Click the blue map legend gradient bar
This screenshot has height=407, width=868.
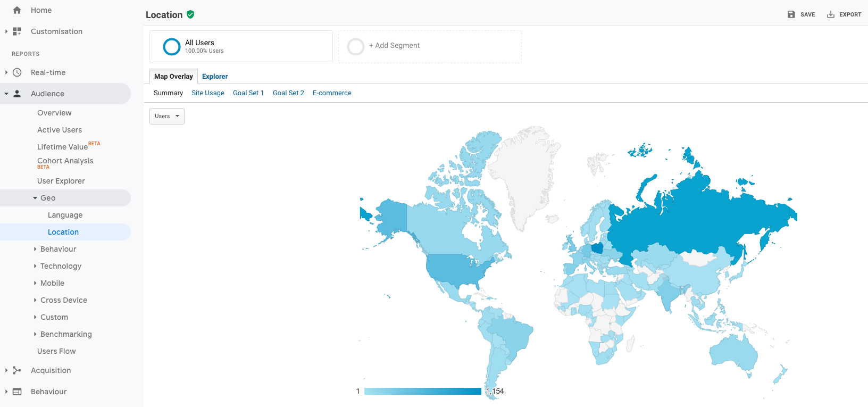(x=423, y=391)
